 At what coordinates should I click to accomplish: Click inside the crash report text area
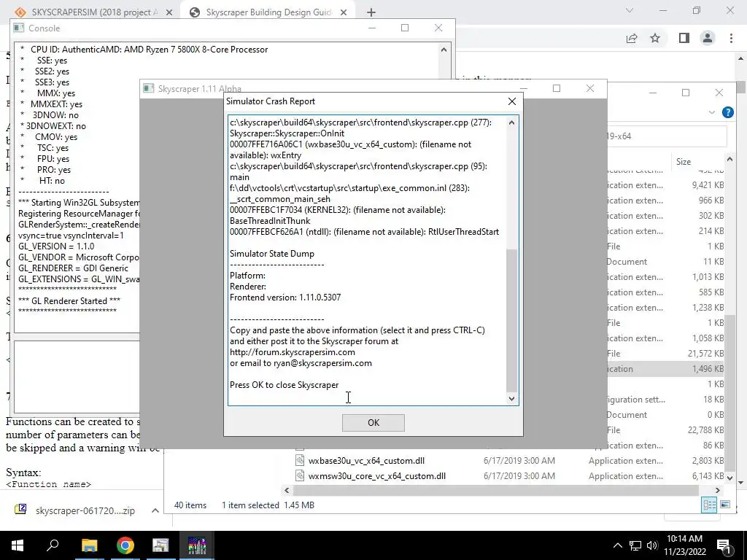coord(367,260)
